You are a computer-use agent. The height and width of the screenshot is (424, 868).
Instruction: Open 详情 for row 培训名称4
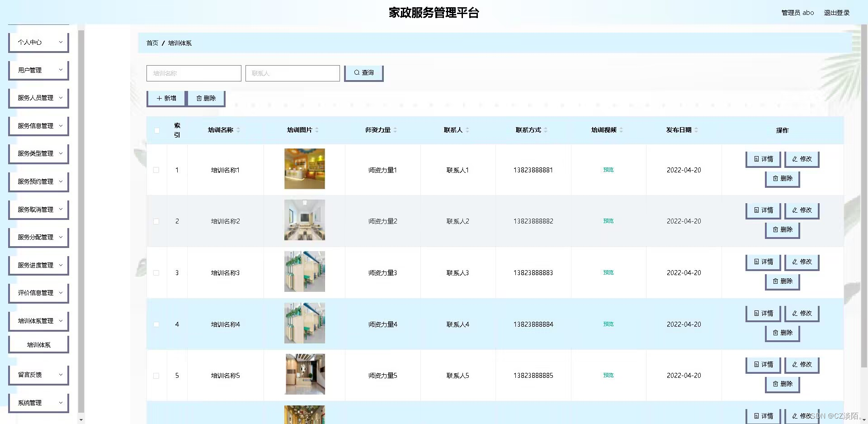[x=764, y=314]
